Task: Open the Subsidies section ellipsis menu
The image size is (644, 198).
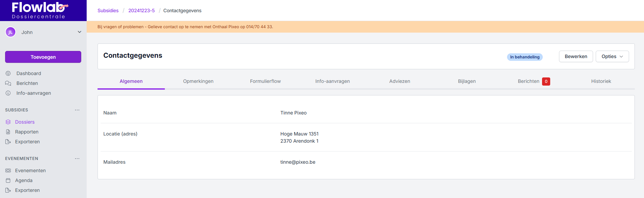Action: 77,110
